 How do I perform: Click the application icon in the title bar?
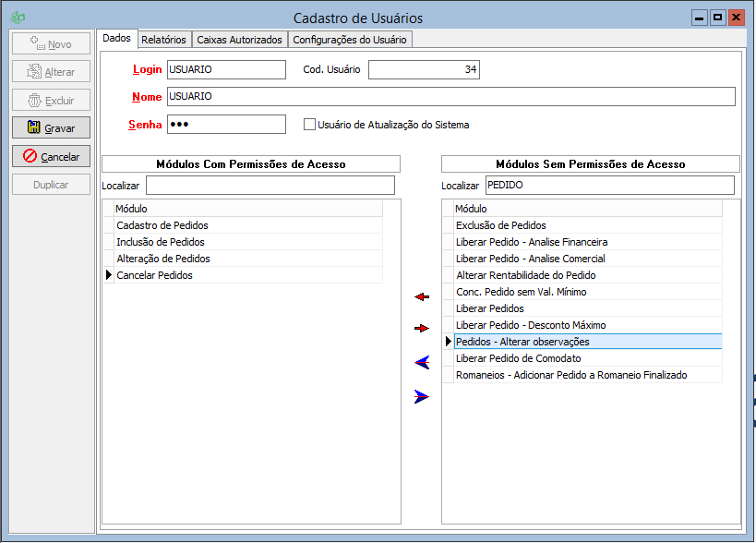pyautogui.click(x=16, y=18)
